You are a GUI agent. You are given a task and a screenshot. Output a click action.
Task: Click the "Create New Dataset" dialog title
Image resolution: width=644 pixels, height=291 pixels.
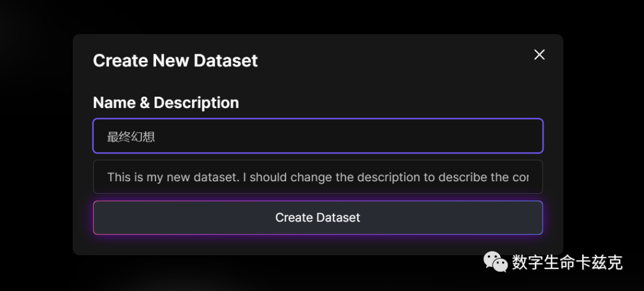175,61
